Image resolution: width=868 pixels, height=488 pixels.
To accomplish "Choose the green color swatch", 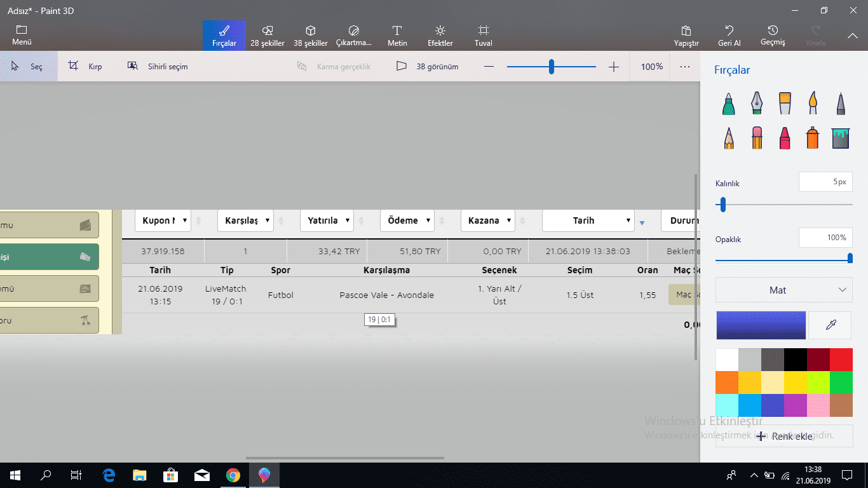I will point(841,383).
